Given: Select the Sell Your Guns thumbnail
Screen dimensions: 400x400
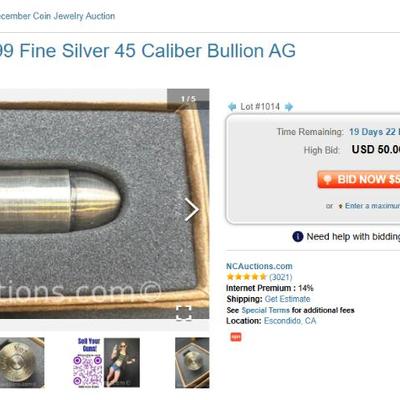Looking at the screenshot, I should click(x=106, y=363).
